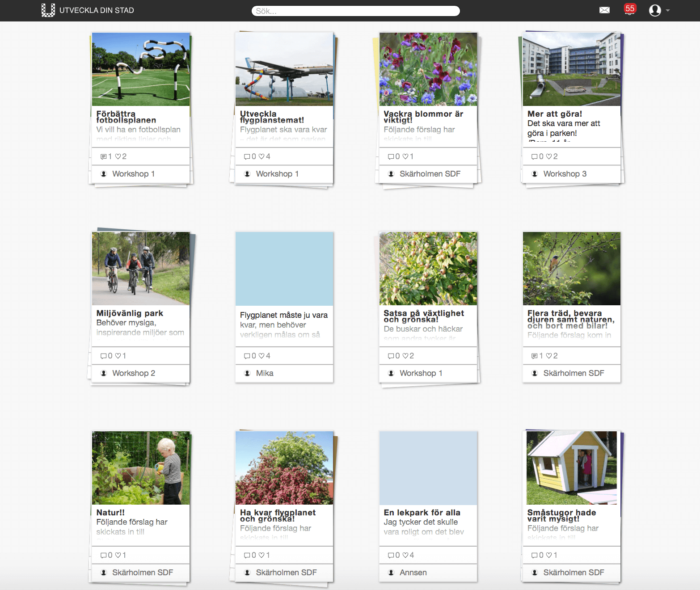Open comments on Utveckla flygplanstemat card
700x590 pixels.
coord(247,156)
